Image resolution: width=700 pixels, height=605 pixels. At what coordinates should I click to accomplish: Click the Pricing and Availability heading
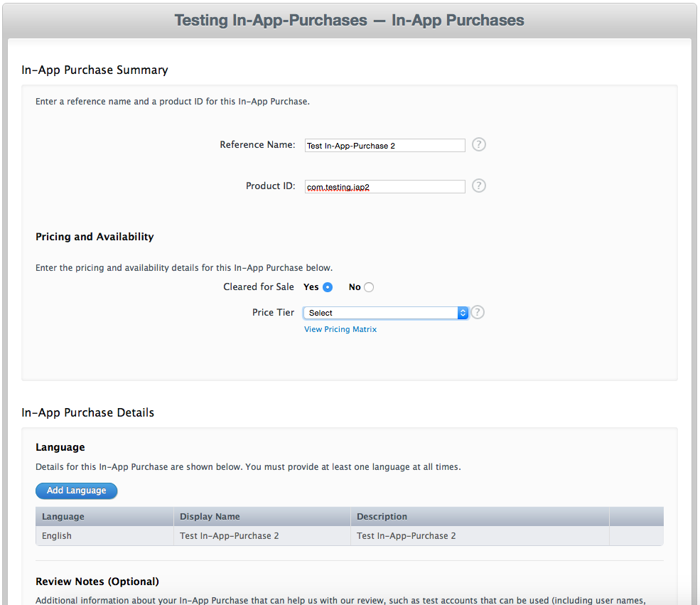coord(95,237)
